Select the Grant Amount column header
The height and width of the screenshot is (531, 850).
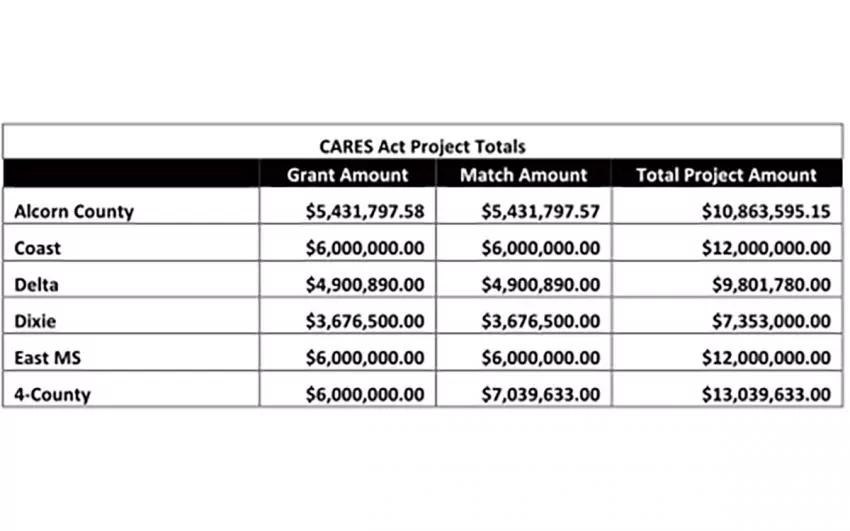(x=347, y=175)
